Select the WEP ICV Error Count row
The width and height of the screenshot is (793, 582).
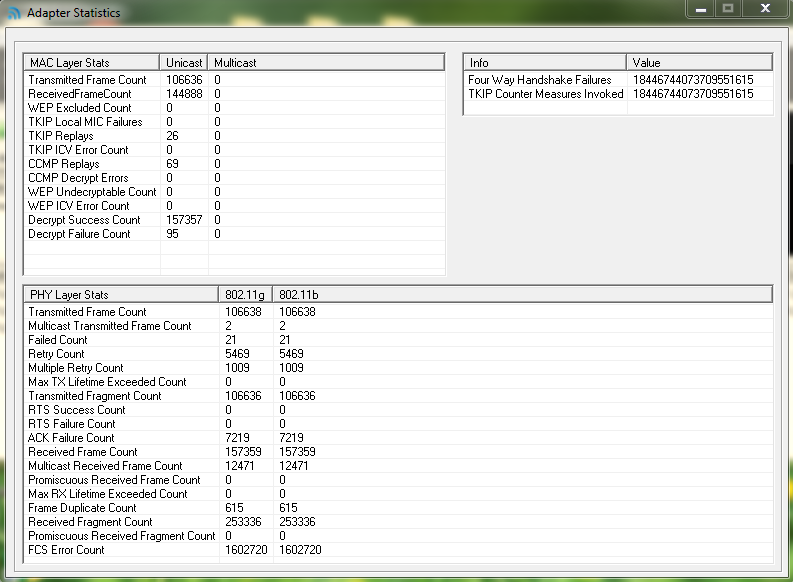235,206
